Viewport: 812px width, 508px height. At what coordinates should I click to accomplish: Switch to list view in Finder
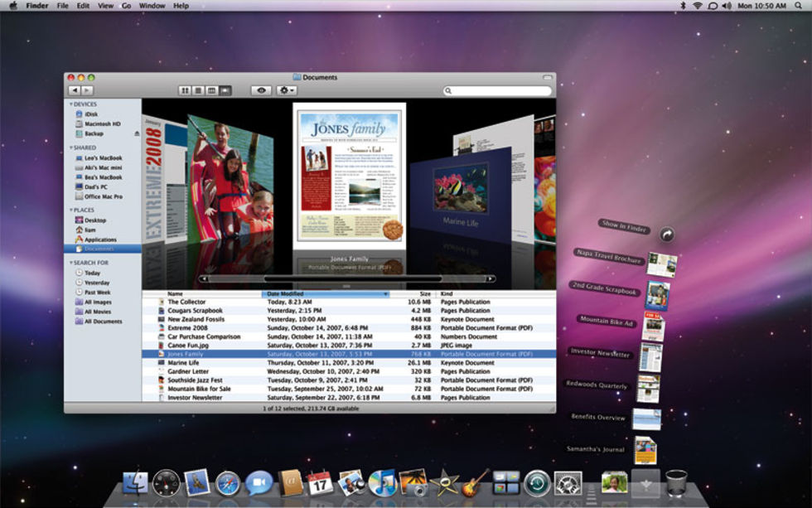pyautogui.click(x=198, y=90)
